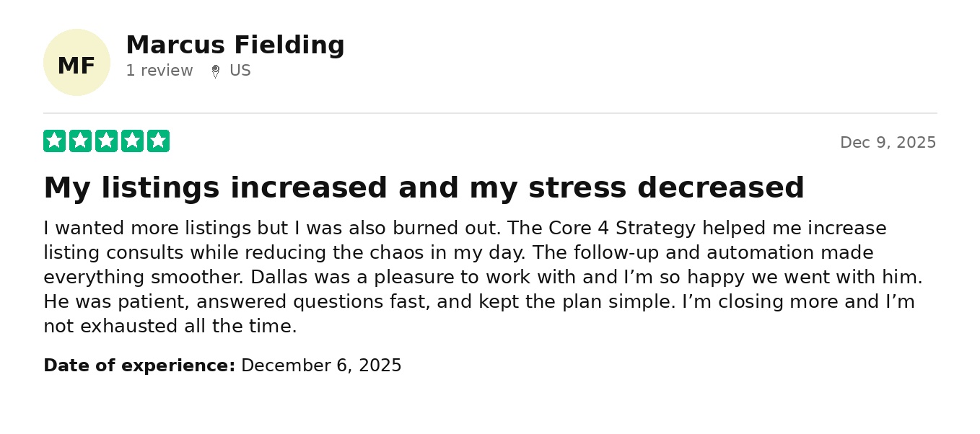
Task: Click the MF avatar circle
Action: click(x=76, y=63)
